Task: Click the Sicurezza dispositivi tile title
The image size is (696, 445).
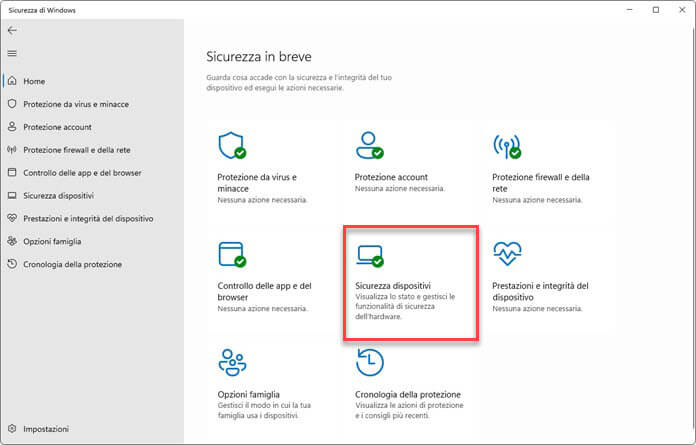Action: coord(393,286)
